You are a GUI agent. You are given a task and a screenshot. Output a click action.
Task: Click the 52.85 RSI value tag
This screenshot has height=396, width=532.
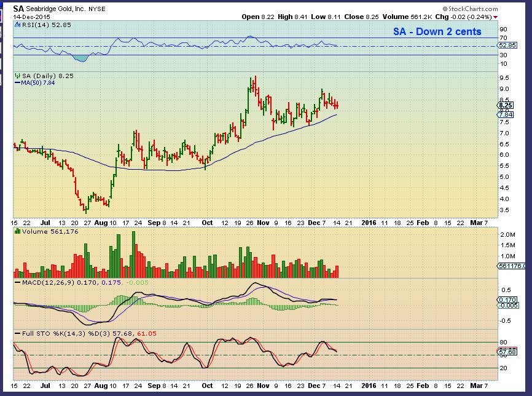[x=508, y=46]
